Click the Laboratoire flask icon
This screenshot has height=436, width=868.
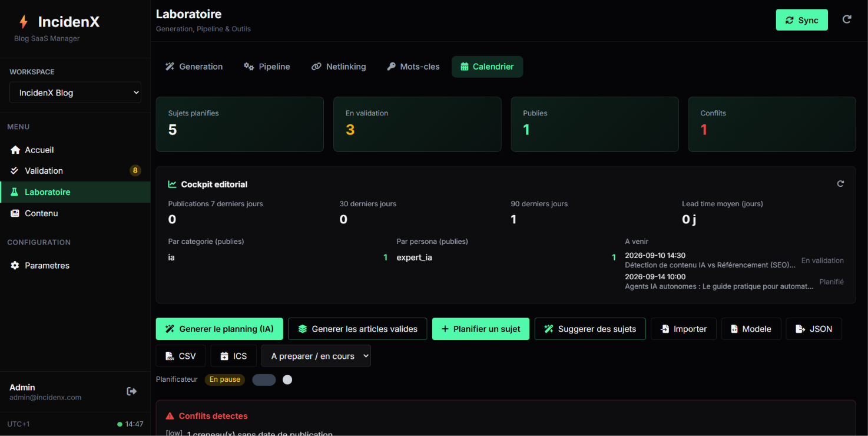[15, 192]
